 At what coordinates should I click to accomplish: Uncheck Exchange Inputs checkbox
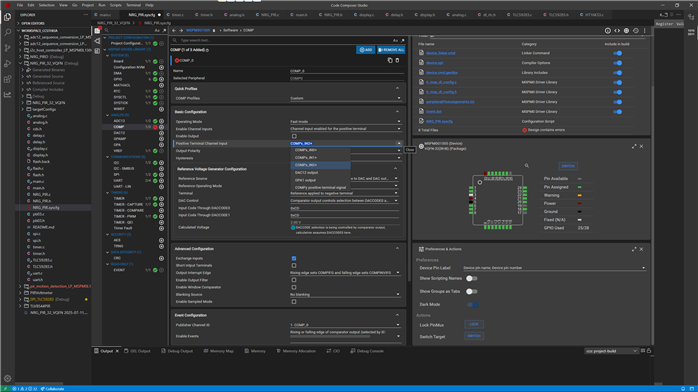(294, 258)
